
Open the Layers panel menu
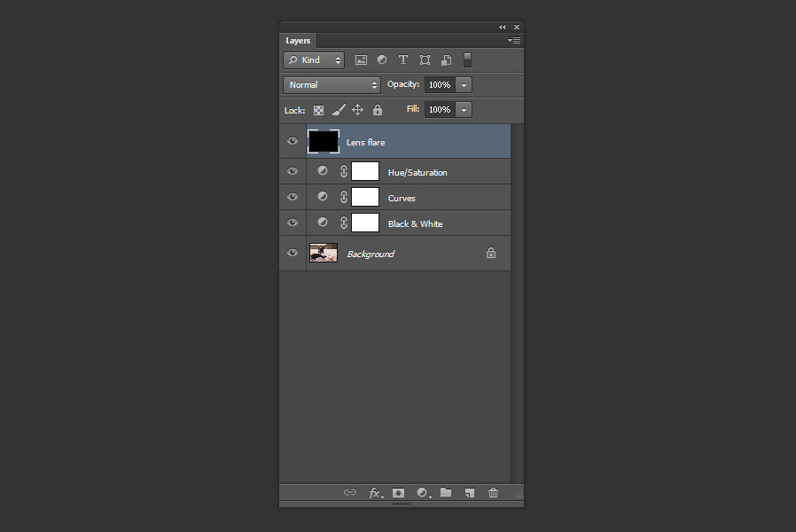[513, 40]
